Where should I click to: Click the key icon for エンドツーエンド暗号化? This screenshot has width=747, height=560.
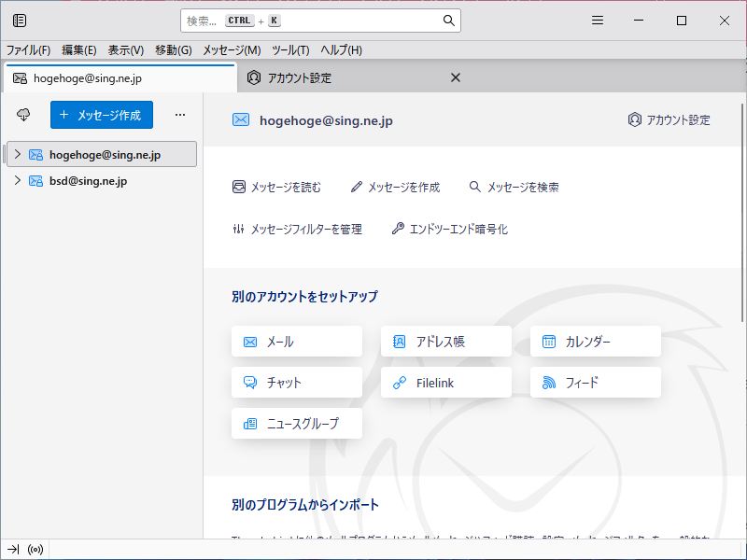click(x=398, y=229)
